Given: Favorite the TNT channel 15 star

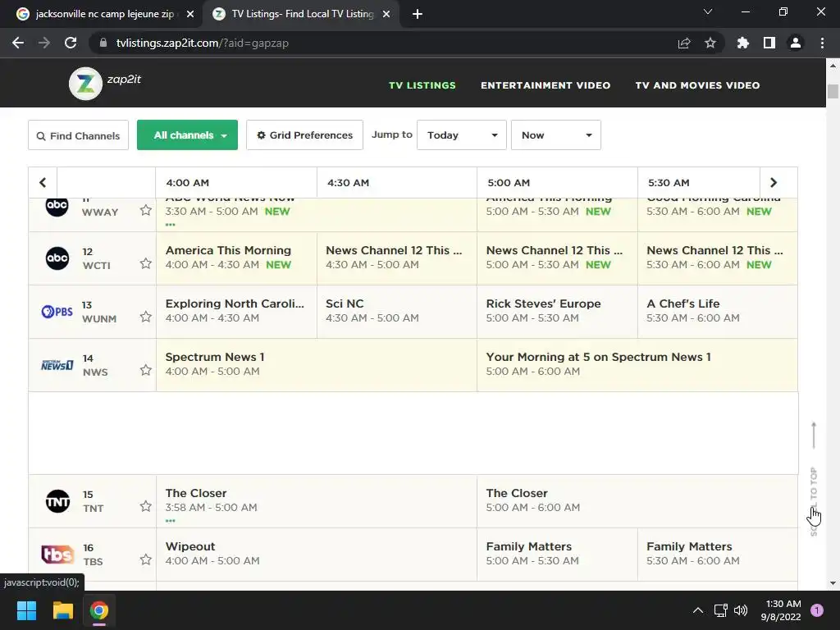Looking at the screenshot, I should [x=146, y=506].
